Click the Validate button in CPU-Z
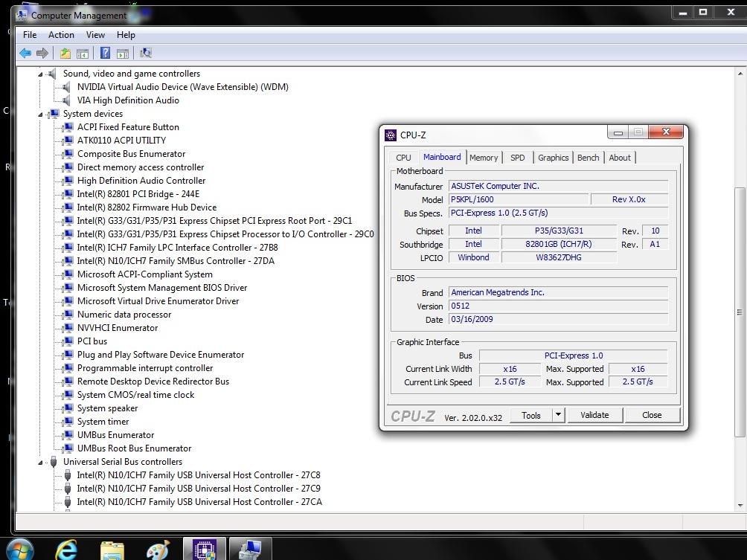747x560 pixels. coord(594,415)
